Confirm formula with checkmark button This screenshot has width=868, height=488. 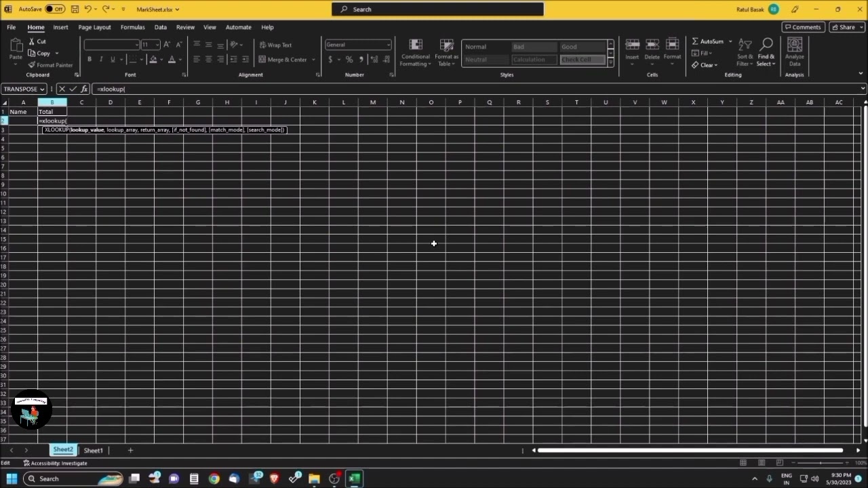[73, 89]
